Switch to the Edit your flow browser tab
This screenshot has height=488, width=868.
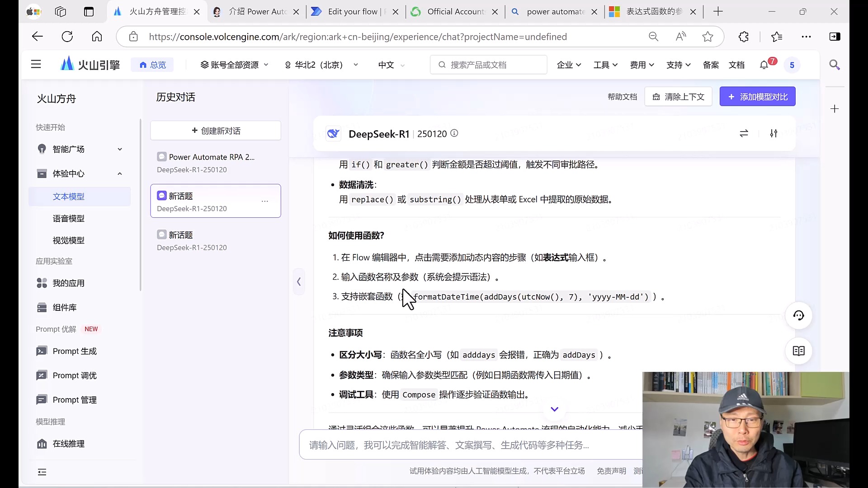[352, 11]
